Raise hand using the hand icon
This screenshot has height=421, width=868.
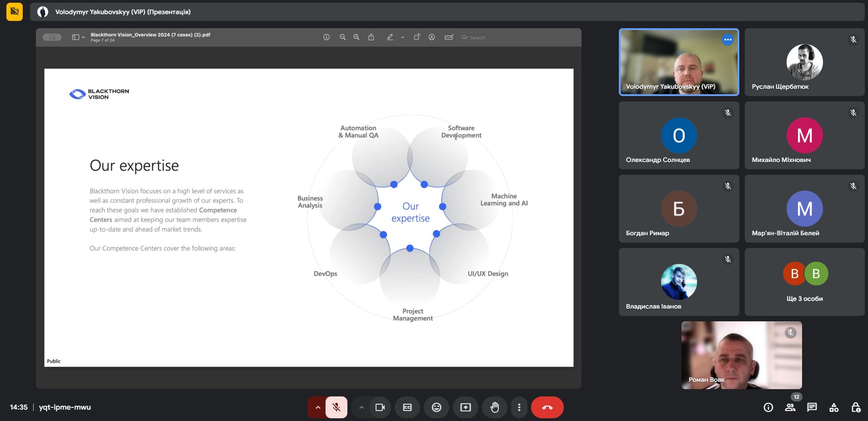(495, 407)
